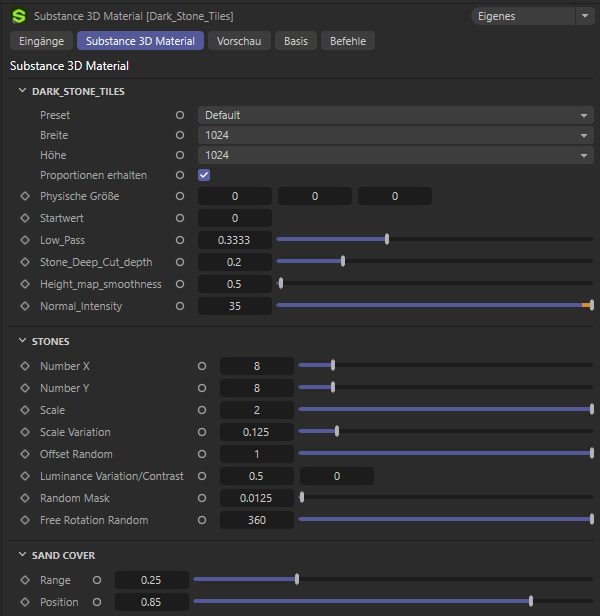600x616 pixels.
Task: Click the Scale Variation slider handle
Action: tap(337, 431)
